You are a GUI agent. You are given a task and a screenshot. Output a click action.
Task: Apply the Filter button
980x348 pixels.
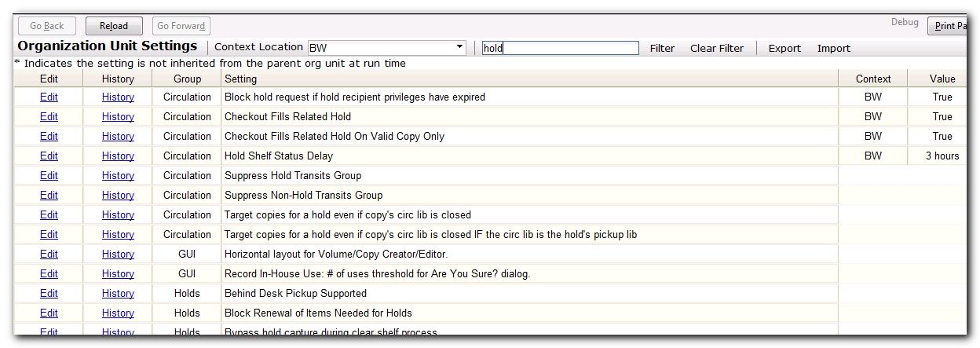[662, 48]
